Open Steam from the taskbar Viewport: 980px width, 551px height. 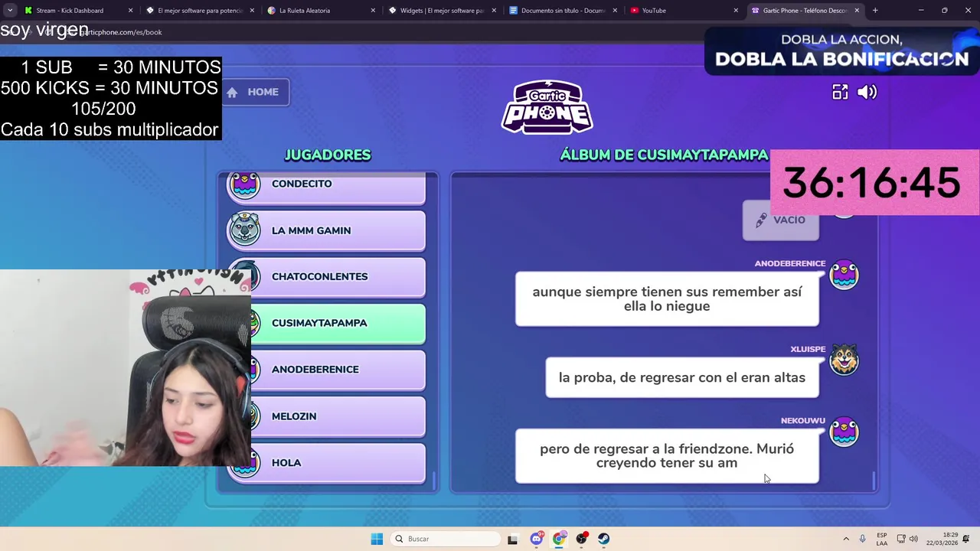(604, 539)
